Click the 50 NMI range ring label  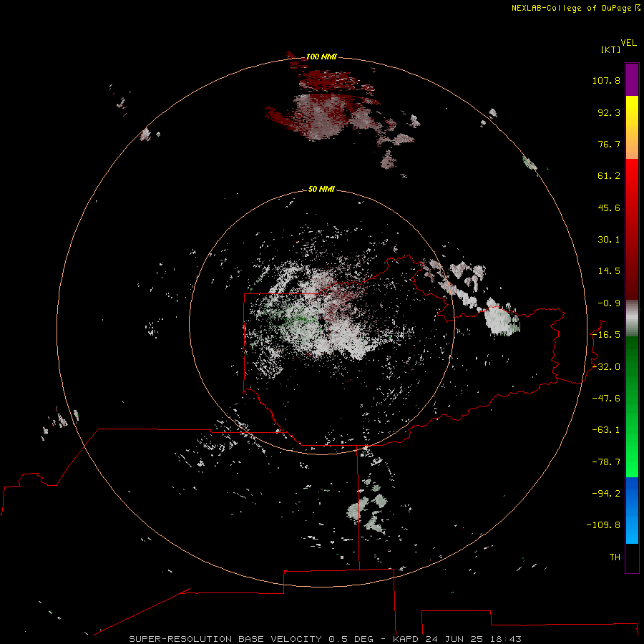(321, 190)
